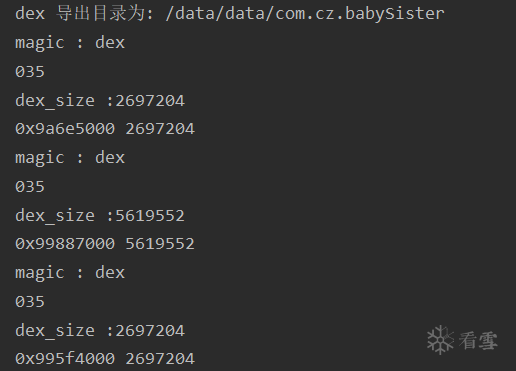Viewport: 516px width, 371px height.
Task: Select first 'dex_size :2697204' line
Action: click(x=100, y=101)
